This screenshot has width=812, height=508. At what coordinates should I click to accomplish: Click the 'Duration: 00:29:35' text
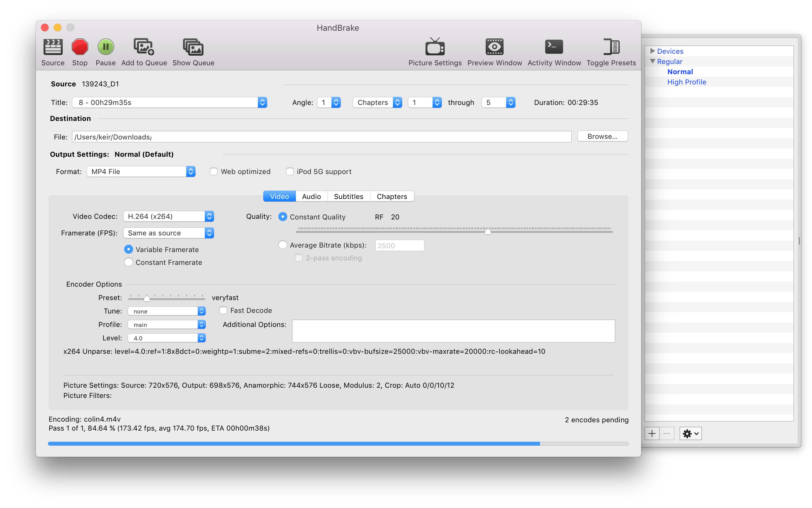[566, 102]
